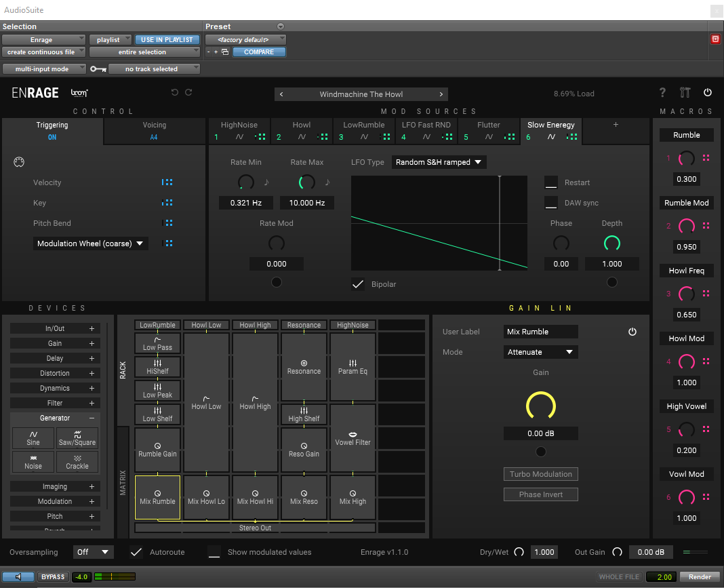Open the plugin settings tools icon

685,93
